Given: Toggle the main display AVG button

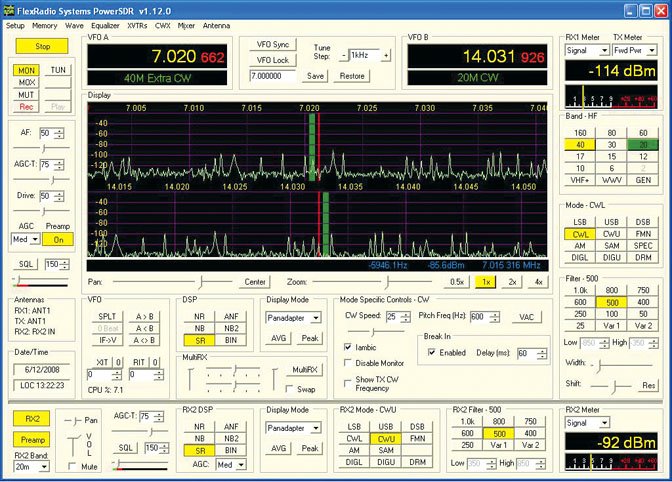Looking at the screenshot, I should (279, 338).
